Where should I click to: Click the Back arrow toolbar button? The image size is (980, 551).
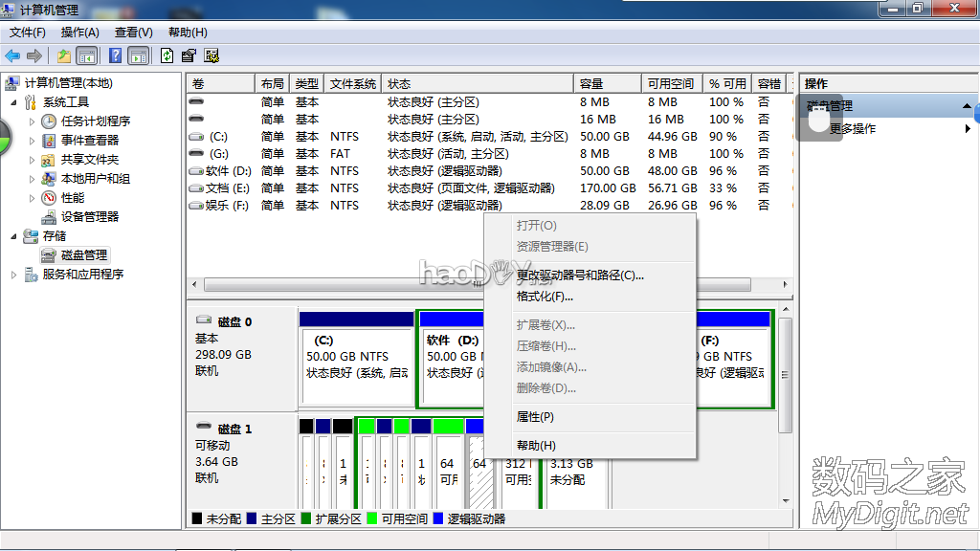12,55
